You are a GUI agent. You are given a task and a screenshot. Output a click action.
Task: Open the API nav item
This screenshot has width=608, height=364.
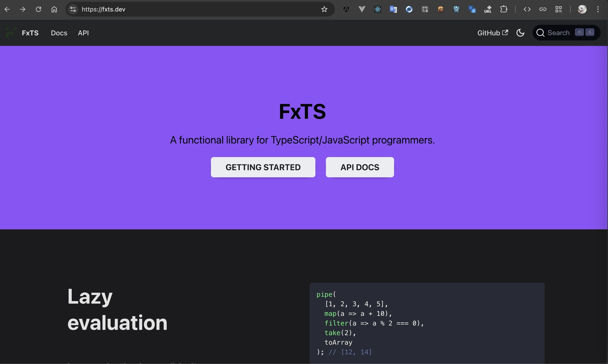[x=83, y=33]
